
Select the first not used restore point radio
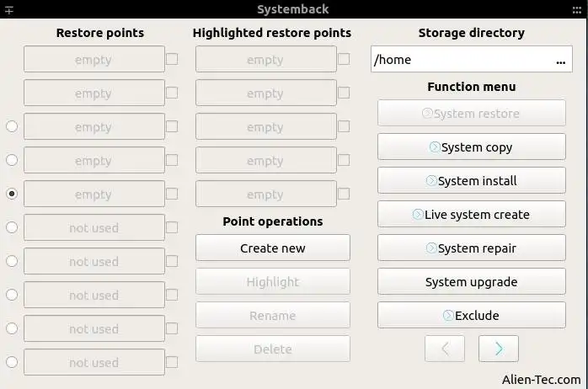pos(12,227)
